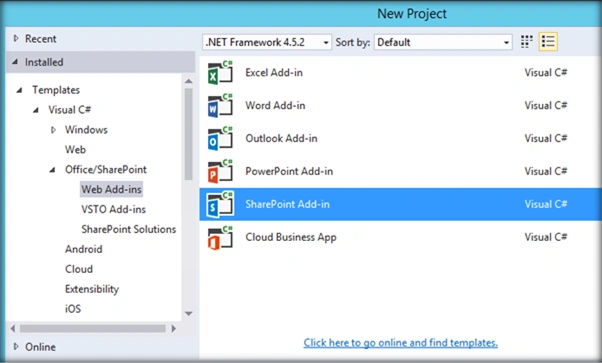Viewport: 602px width, 363px height.
Task: Click the template tree vertical scrollbar down arrow
Action: [189, 313]
